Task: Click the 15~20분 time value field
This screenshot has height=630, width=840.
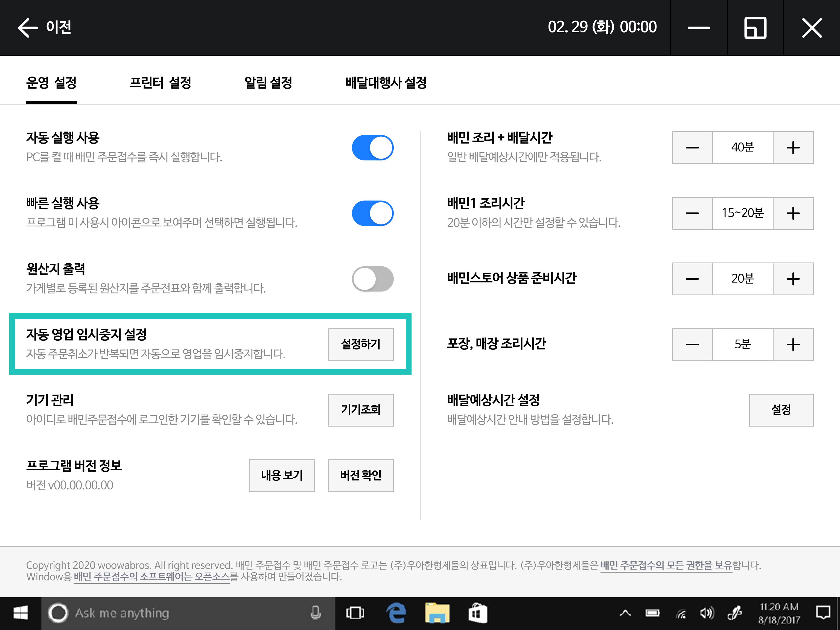Action: (743, 213)
